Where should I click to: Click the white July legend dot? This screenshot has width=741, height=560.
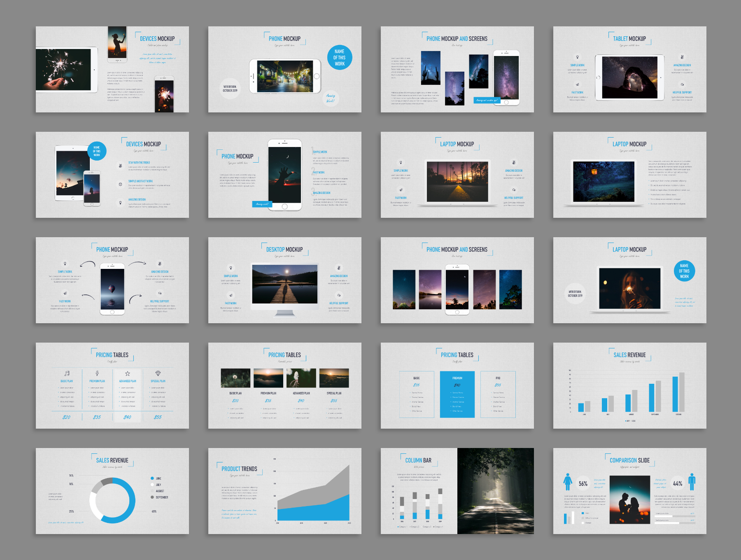click(152, 485)
